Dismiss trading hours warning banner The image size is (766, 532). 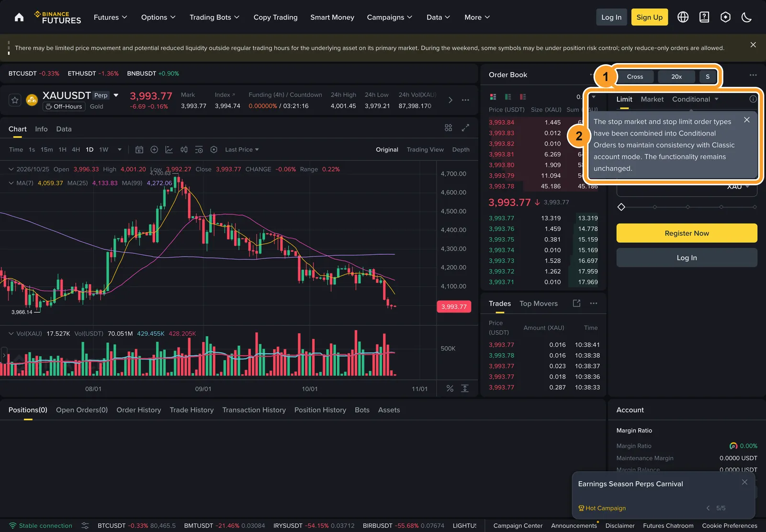[x=753, y=45]
